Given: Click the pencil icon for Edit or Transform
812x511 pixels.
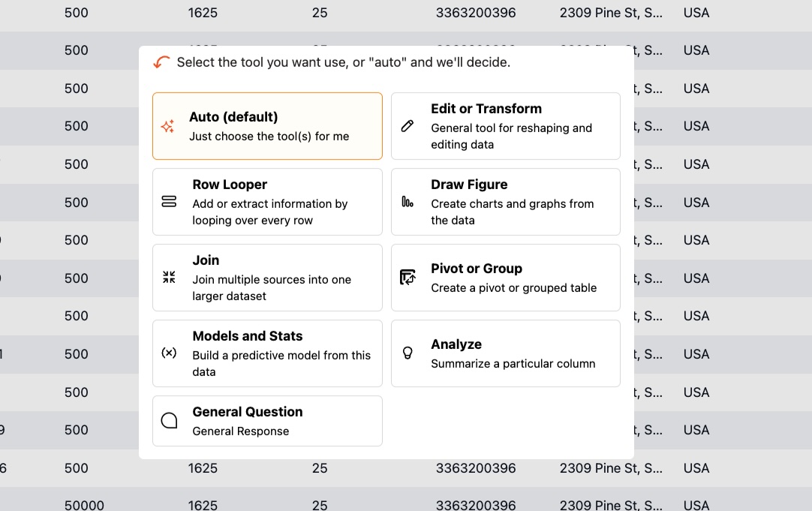Looking at the screenshot, I should 408,126.
